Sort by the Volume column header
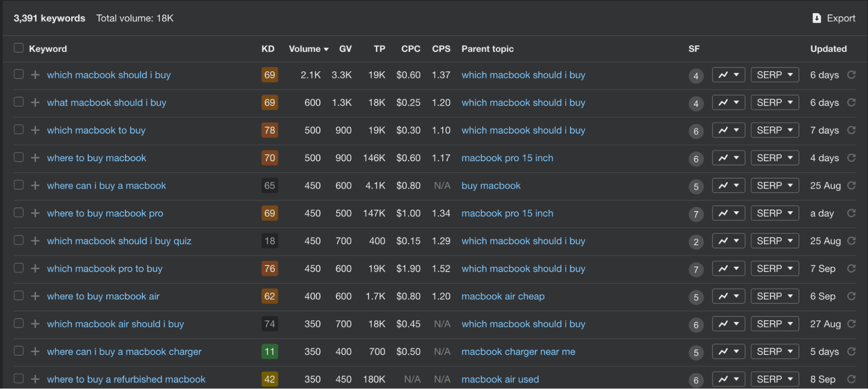 [309, 49]
